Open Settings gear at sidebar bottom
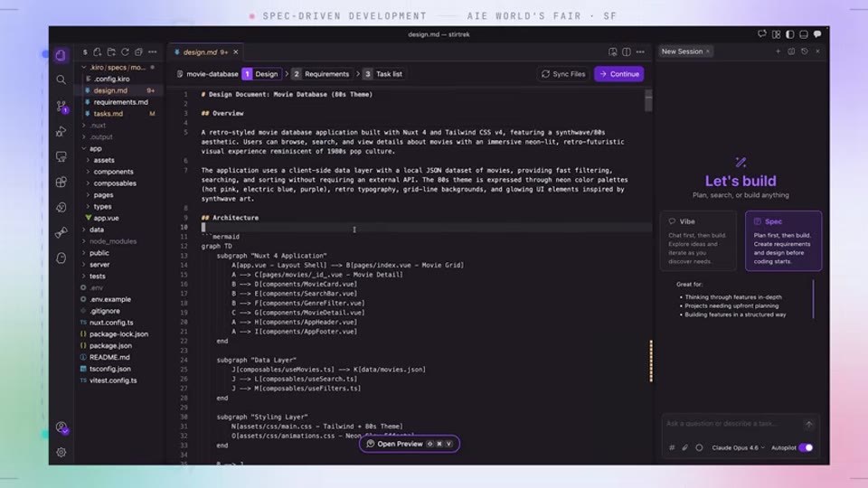This screenshot has height=488, width=868. click(x=61, y=452)
